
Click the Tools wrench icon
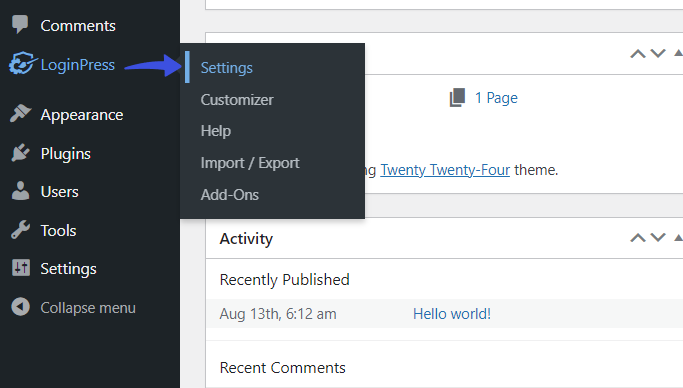click(20, 229)
